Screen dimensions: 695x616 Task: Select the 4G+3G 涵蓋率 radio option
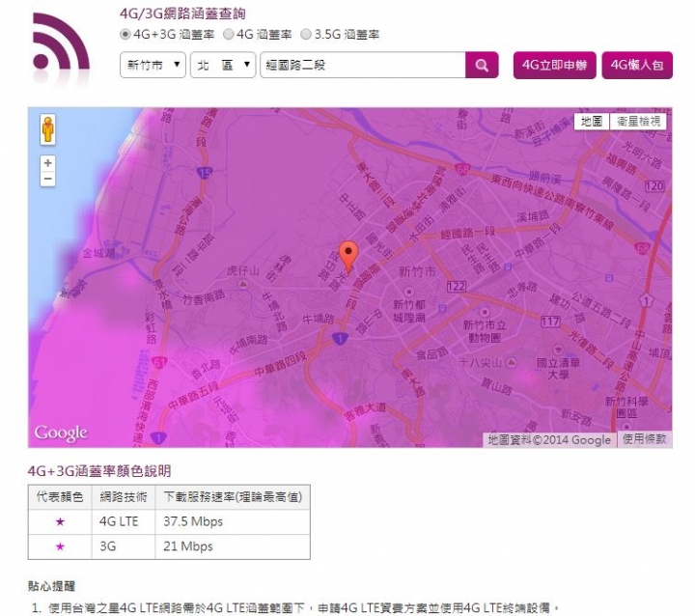(125, 34)
